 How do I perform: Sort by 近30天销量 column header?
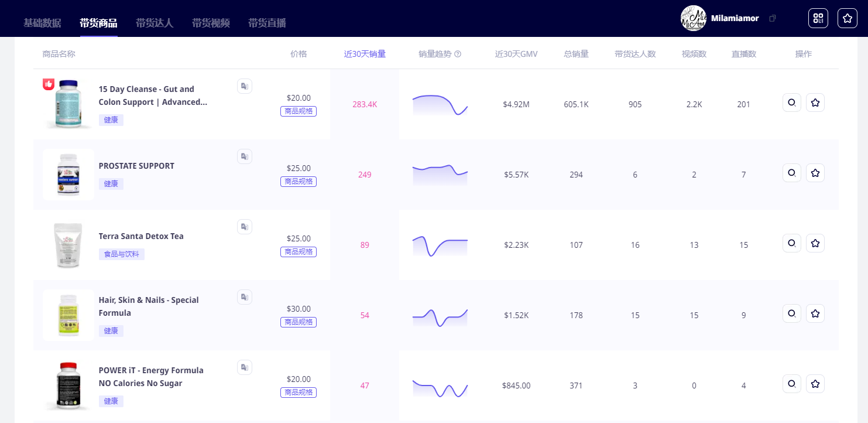365,54
